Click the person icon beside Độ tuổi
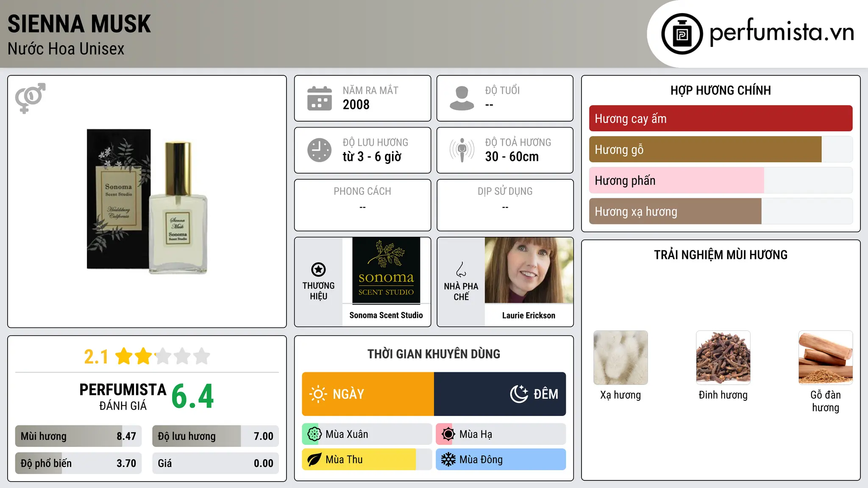The image size is (868, 488). [x=462, y=98]
